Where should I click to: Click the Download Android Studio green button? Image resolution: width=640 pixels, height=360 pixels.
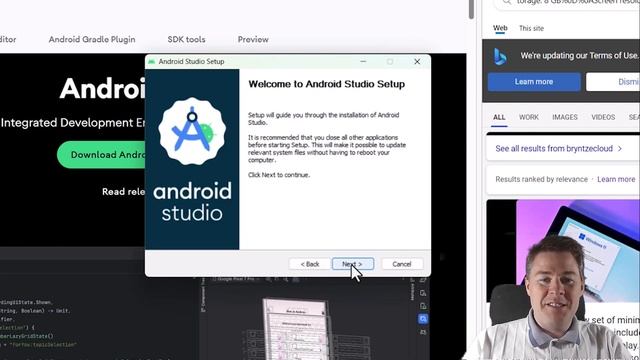coord(101,155)
